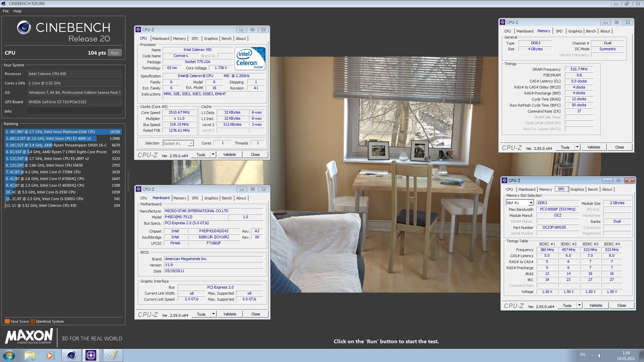Open About tab in SPD window
The image size is (644, 362).
[x=607, y=189]
